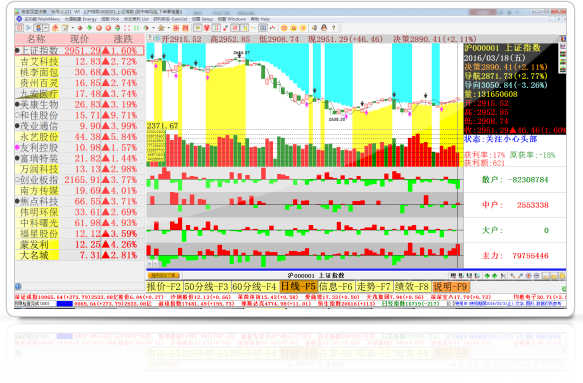
Task: Click the zoom in plus icon below chart
Action: coord(528,276)
